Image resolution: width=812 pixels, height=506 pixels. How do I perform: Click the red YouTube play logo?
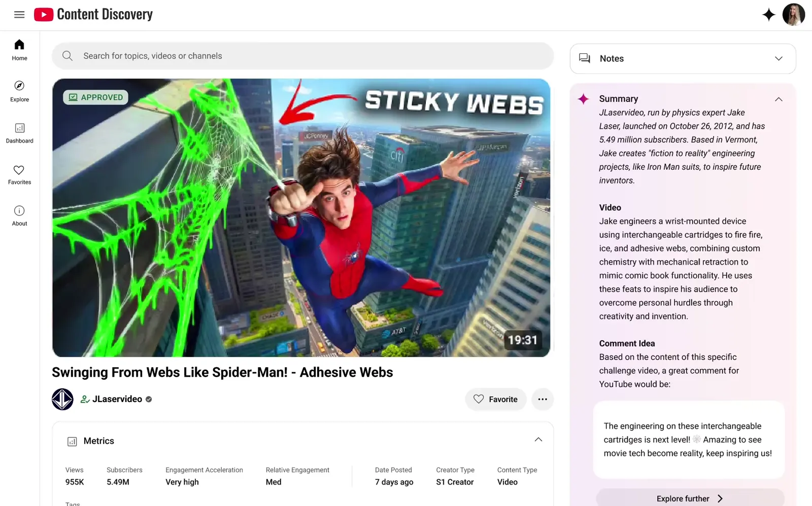click(44, 15)
